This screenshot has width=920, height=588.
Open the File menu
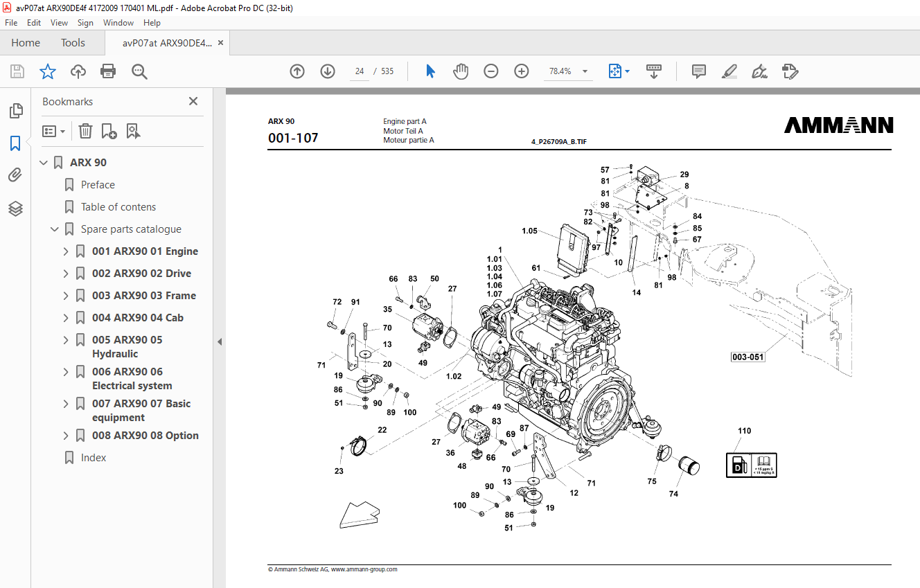click(x=11, y=23)
